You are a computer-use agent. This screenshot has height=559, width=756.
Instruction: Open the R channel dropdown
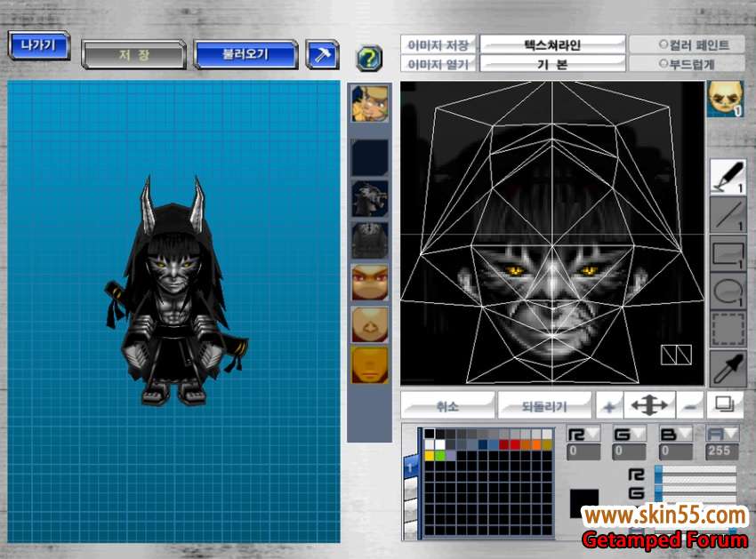(583, 435)
